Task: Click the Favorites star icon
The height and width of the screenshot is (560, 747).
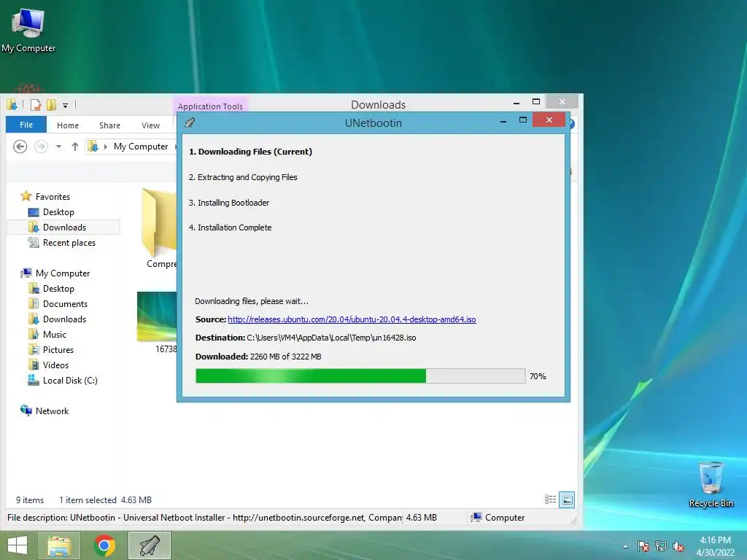Action: (x=26, y=196)
